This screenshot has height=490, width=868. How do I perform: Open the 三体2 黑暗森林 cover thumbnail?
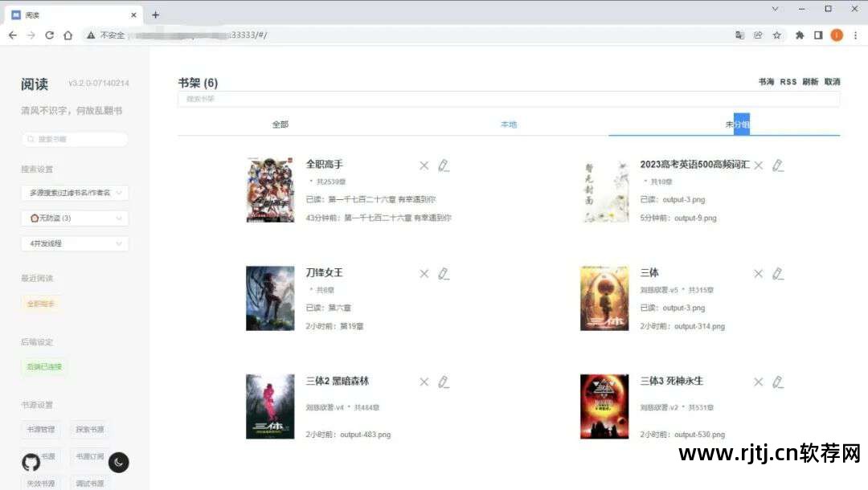tap(270, 406)
